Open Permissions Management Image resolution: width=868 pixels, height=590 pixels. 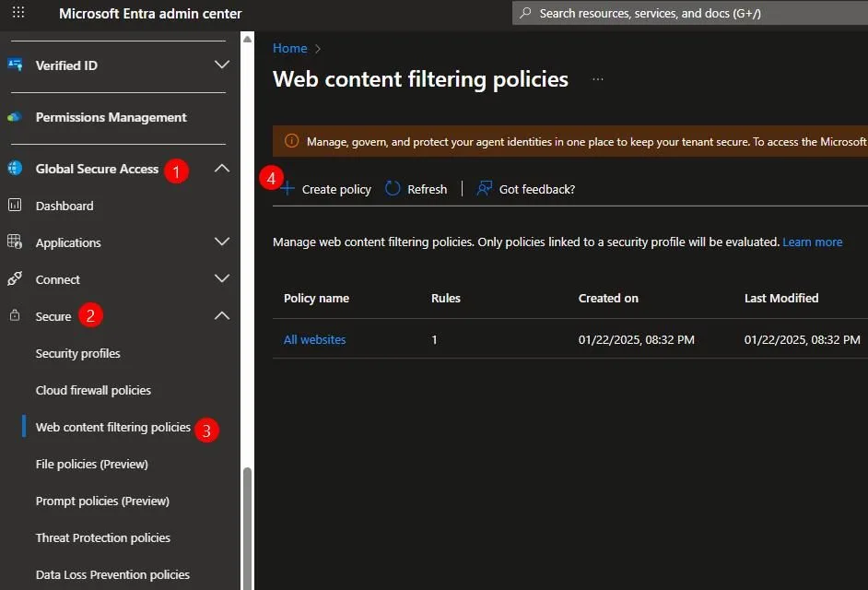(111, 117)
